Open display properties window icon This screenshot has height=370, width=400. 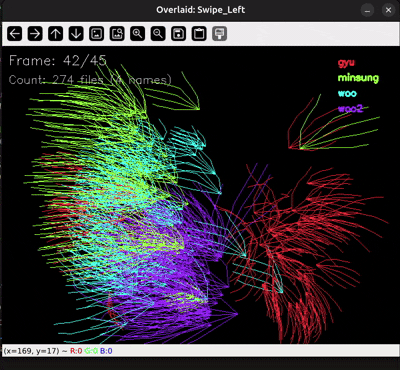tap(220, 34)
